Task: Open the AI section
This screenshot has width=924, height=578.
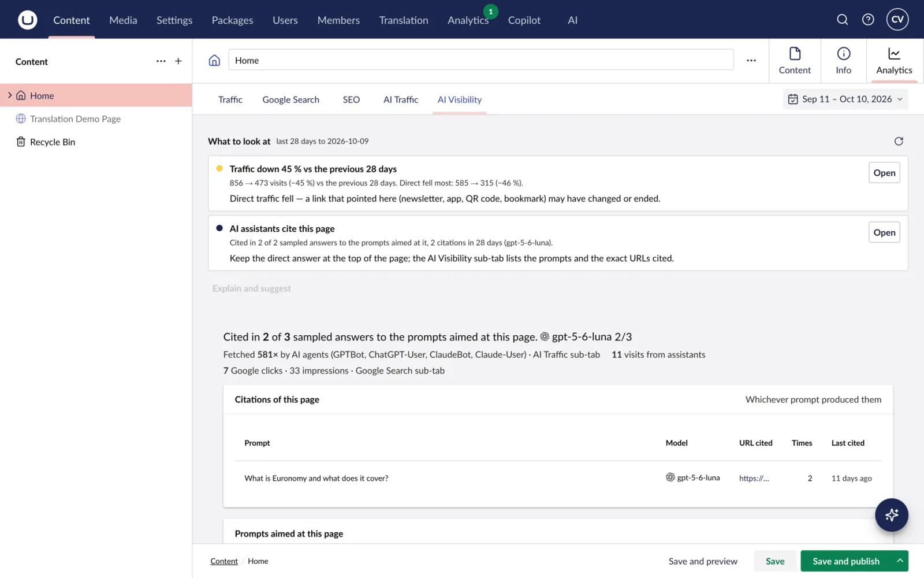Action: coord(572,20)
